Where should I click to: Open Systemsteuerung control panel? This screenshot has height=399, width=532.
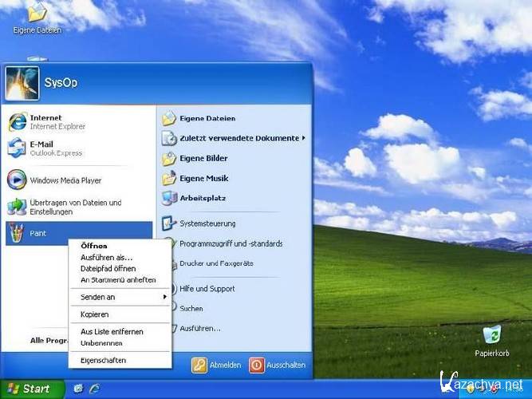207,223
